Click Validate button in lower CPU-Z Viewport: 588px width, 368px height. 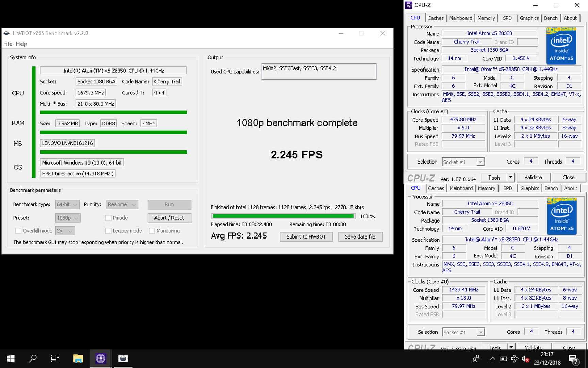pyautogui.click(x=533, y=347)
